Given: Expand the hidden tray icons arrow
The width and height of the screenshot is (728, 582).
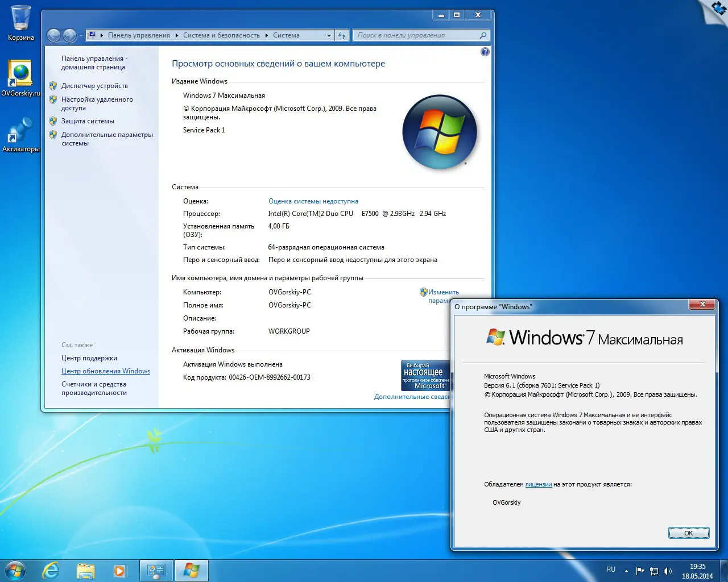Looking at the screenshot, I should click(627, 571).
